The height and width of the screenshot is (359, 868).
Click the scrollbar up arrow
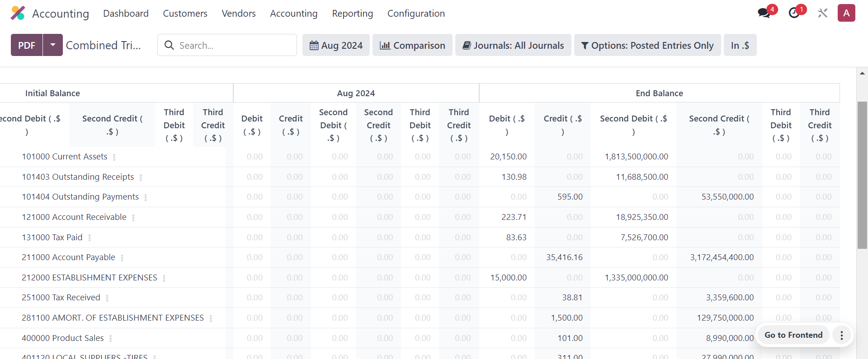click(862, 73)
